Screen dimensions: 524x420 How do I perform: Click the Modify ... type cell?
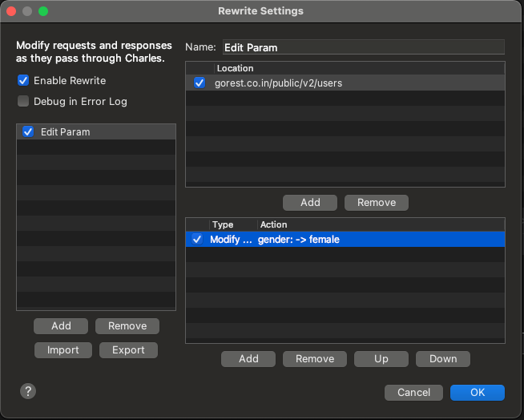pos(231,240)
